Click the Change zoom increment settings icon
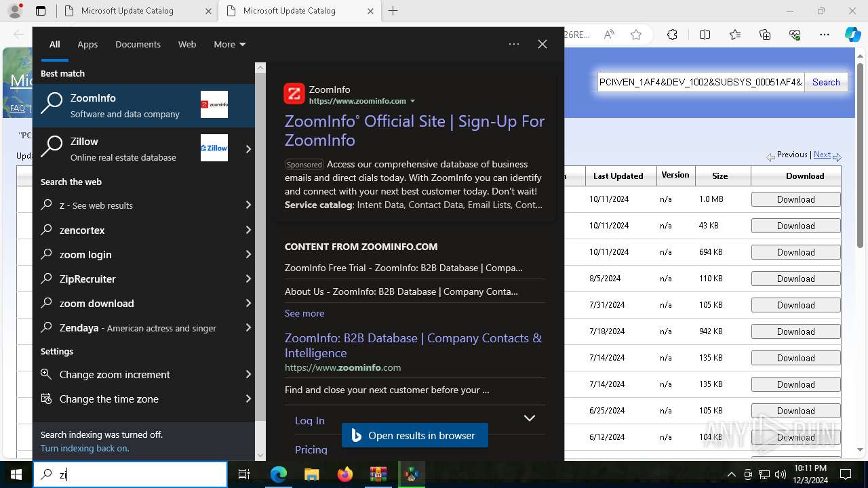Image resolution: width=868 pixels, height=488 pixels. pos(47,374)
